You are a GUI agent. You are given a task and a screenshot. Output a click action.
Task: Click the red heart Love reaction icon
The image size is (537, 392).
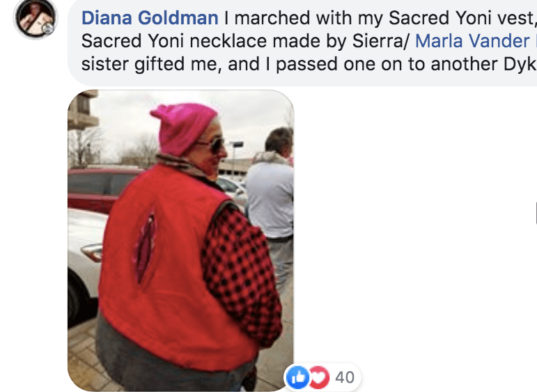pos(319,377)
